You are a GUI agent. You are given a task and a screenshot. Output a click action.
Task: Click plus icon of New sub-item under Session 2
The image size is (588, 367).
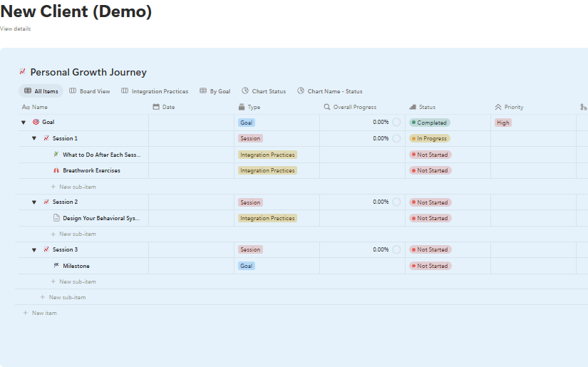point(53,234)
